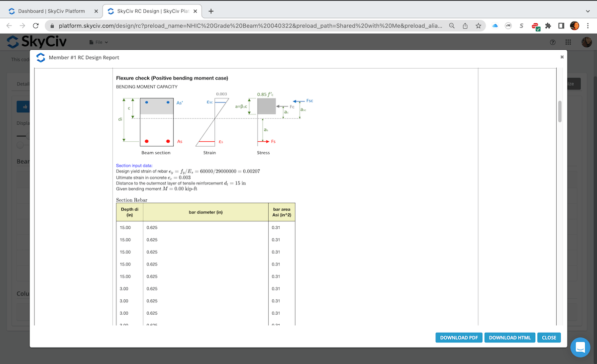Click the user avatar in SkyCiv toolbar

click(x=587, y=42)
